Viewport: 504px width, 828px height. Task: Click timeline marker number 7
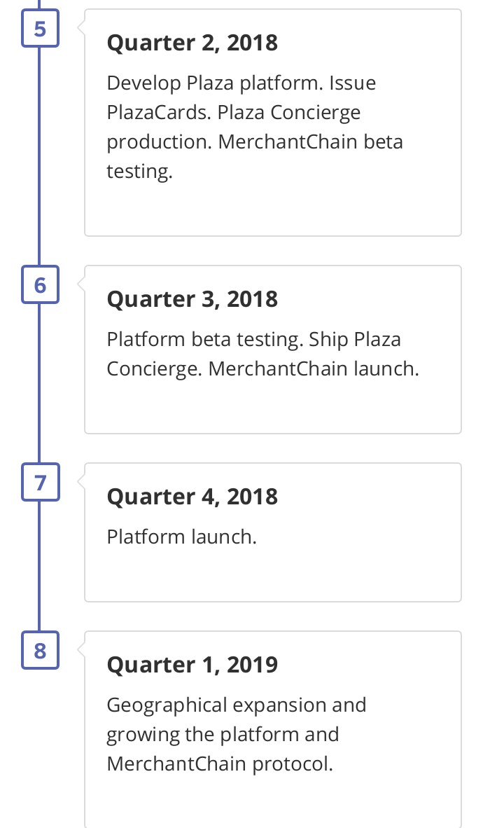pyautogui.click(x=40, y=482)
